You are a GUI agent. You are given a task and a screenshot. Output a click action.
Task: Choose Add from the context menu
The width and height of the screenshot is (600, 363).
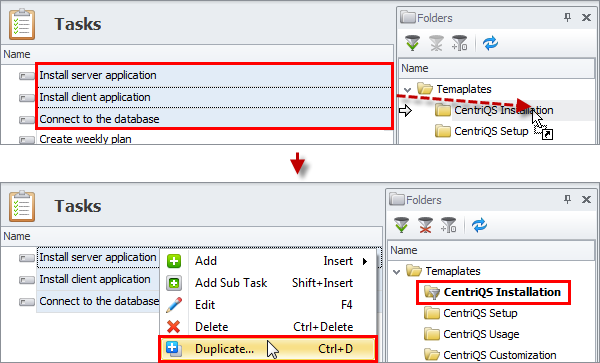coord(267,261)
